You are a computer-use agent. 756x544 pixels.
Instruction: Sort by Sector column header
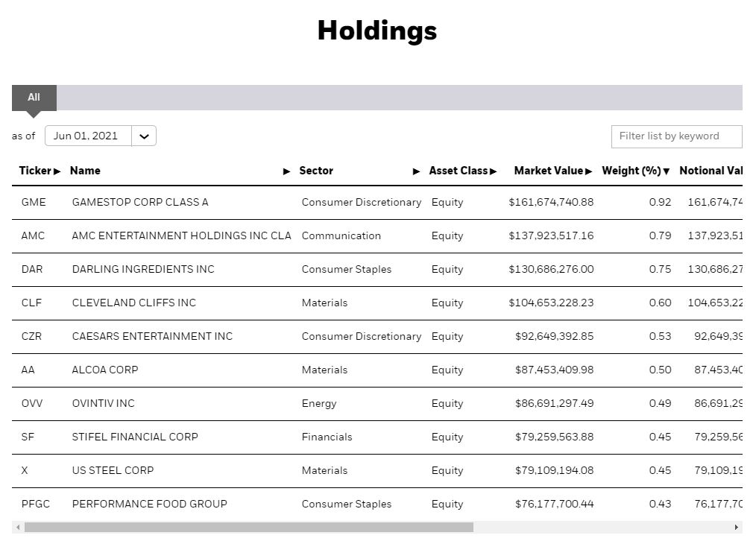pyautogui.click(x=316, y=171)
